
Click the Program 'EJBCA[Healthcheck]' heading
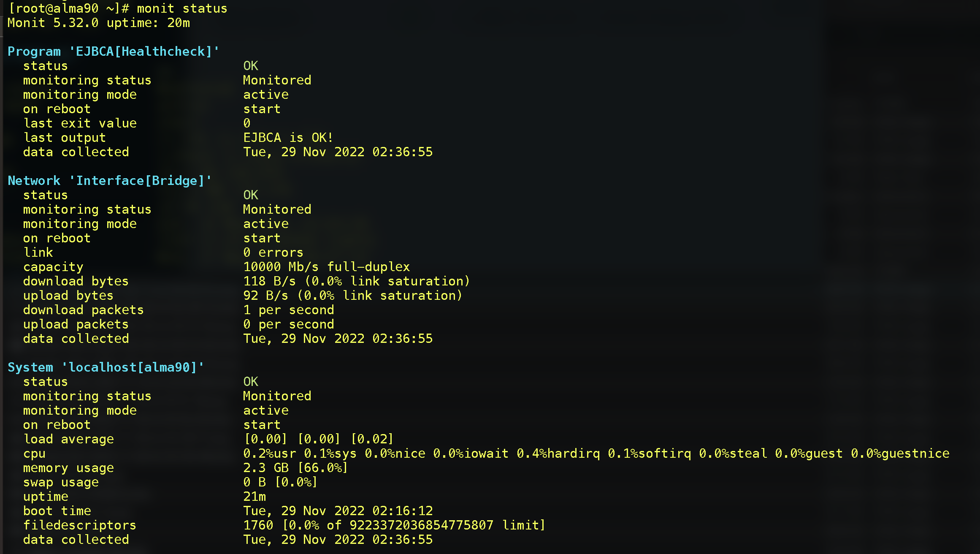tap(114, 52)
